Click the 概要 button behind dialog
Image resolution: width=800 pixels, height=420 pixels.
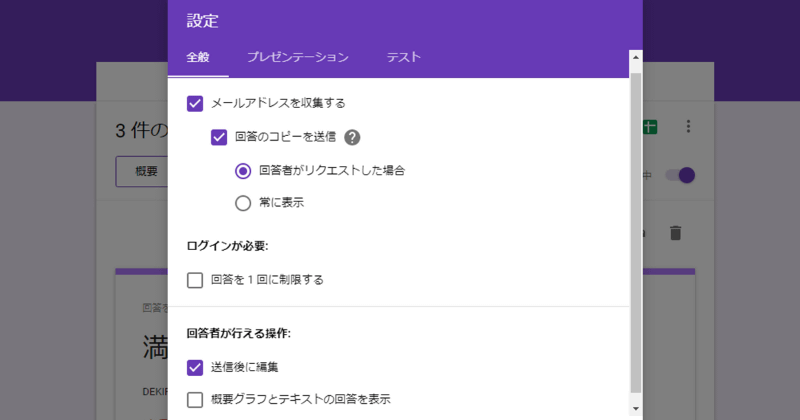tap(146, 172)
